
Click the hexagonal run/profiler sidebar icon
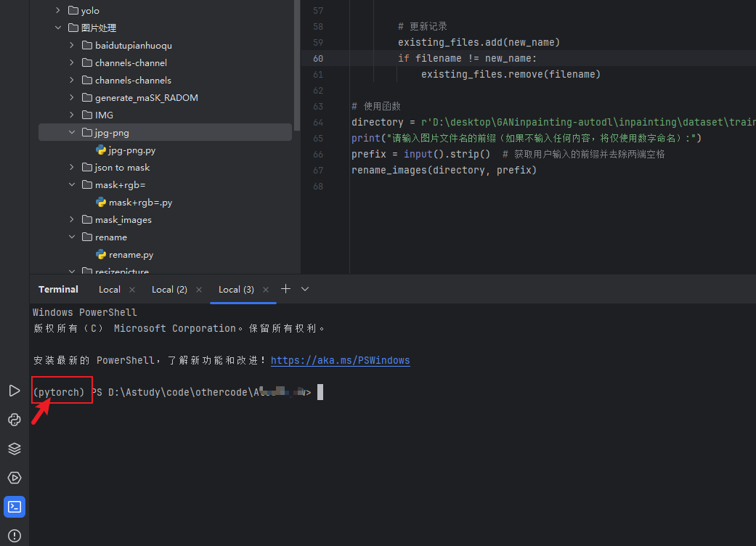[15, 477]
